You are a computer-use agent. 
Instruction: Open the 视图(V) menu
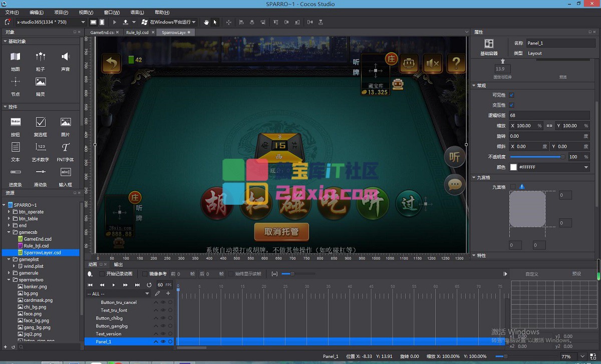(x=86, y=13)
